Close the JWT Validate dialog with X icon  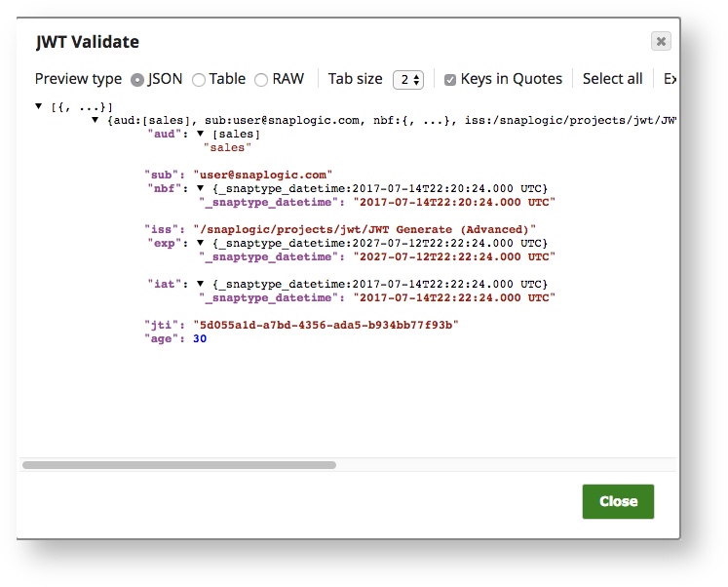pos(661,41)
